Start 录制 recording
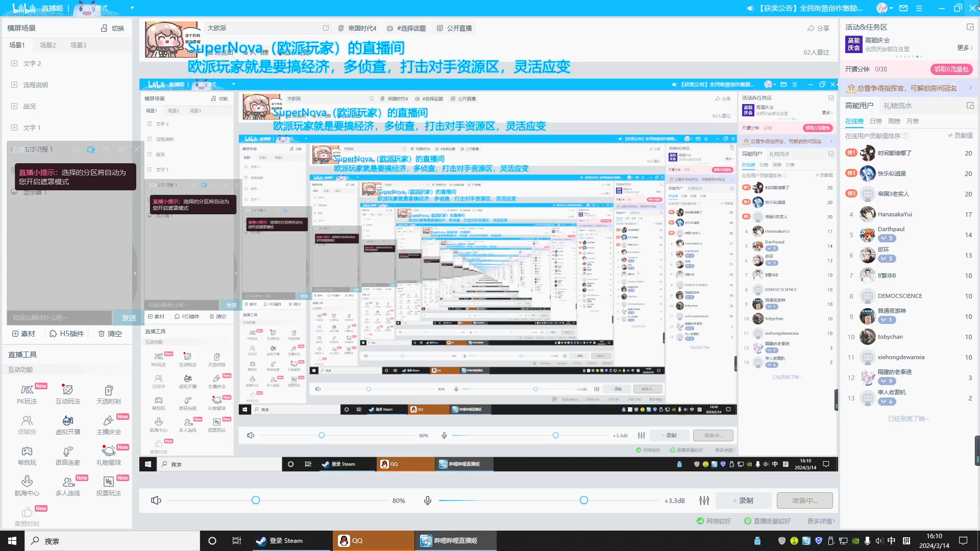The height and width of the screenshot is (551, 980). (x=743, y=500)
